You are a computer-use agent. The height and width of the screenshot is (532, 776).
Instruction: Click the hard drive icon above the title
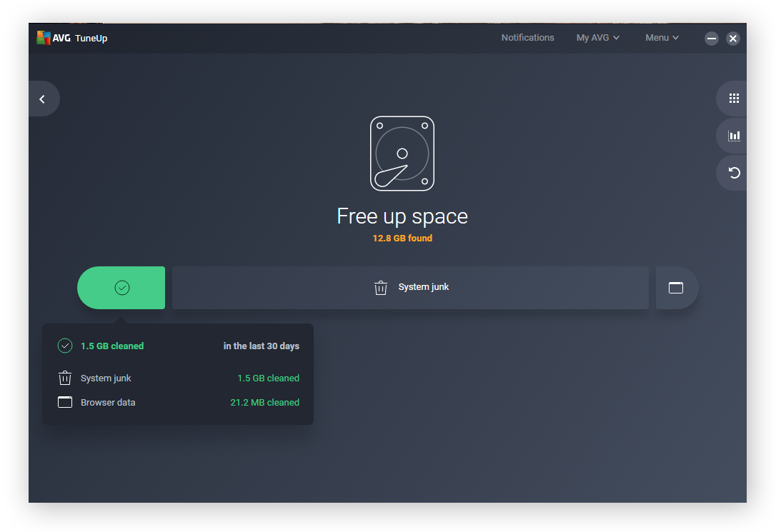coord(402,154)
